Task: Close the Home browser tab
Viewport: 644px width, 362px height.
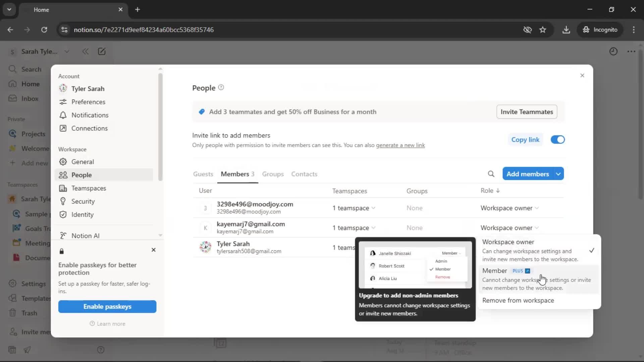Action: [x=120, y=10]
